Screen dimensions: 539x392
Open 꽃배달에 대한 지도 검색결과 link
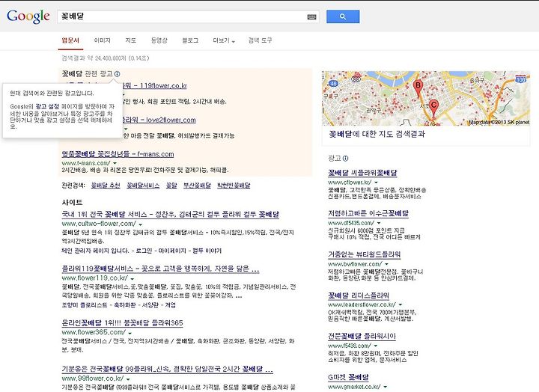point(377,134)
